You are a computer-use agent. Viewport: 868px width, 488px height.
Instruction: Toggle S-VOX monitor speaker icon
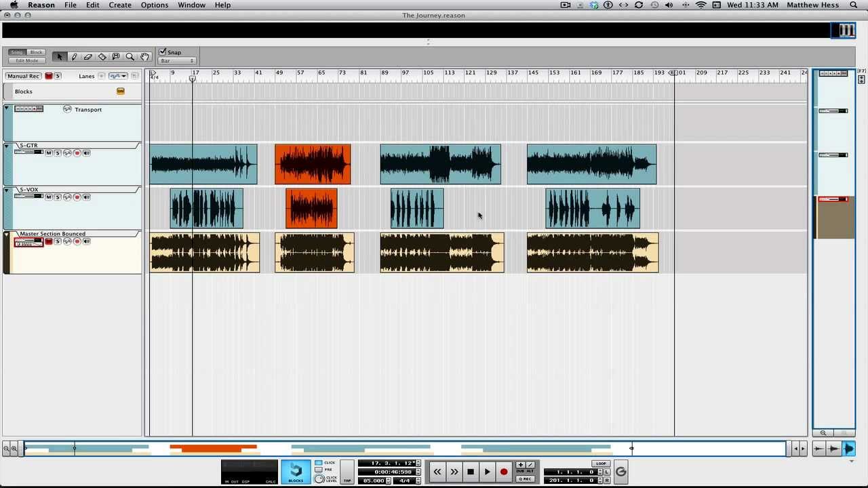87,197
